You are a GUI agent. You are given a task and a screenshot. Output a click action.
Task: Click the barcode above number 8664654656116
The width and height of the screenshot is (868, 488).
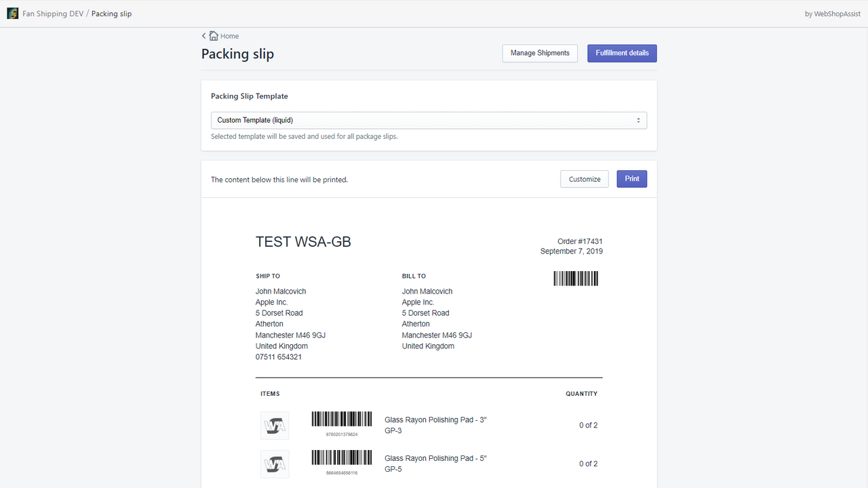(x=341, y=457)
